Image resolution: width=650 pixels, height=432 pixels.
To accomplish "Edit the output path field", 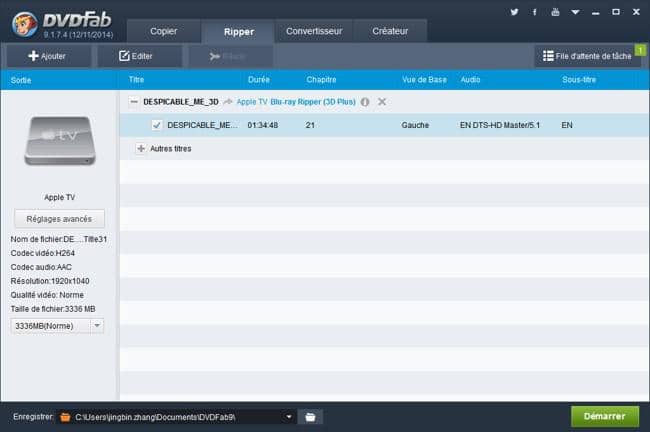I will coord(177,417).
